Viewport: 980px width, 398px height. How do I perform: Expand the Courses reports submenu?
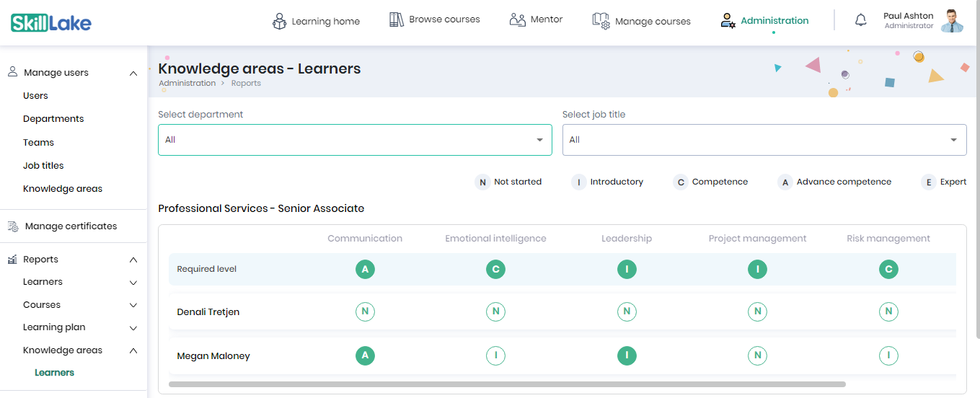tap(133, 305)
